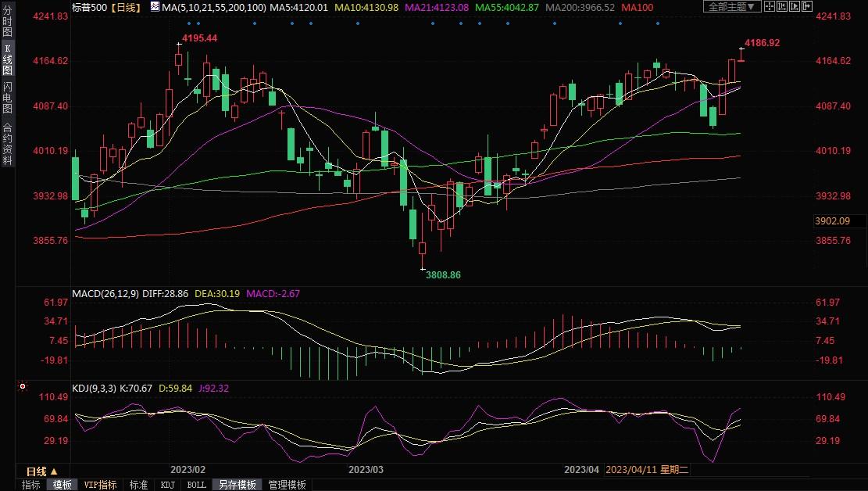The height and width of the screenshot is (491, 868).
Task: Click the D:59.84 value
Action: 176,388
